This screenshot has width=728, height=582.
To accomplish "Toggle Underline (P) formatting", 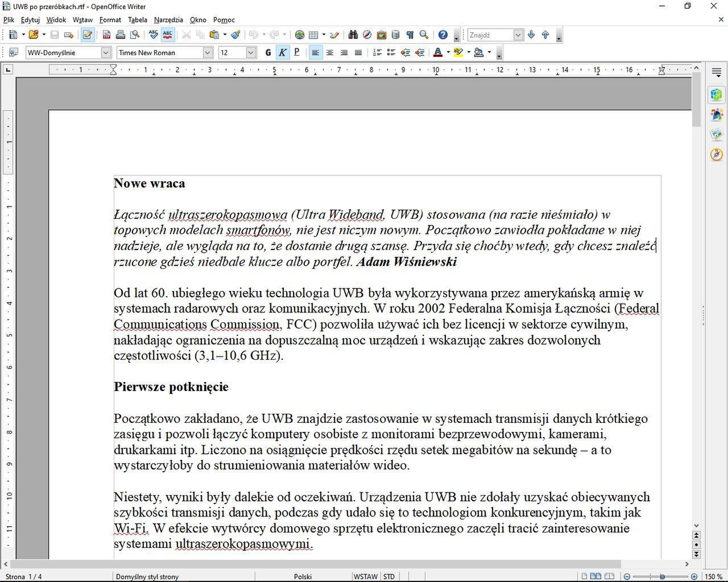I will 296,52.
